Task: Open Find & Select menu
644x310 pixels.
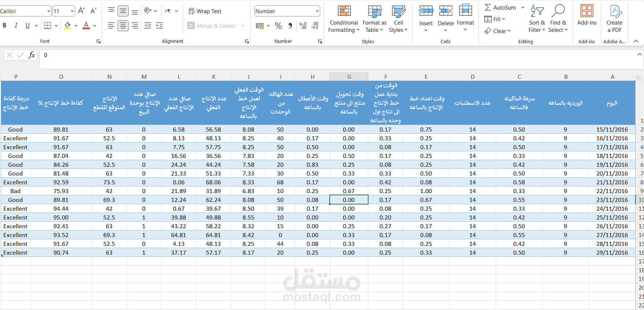Action: (x=558, y=19)
